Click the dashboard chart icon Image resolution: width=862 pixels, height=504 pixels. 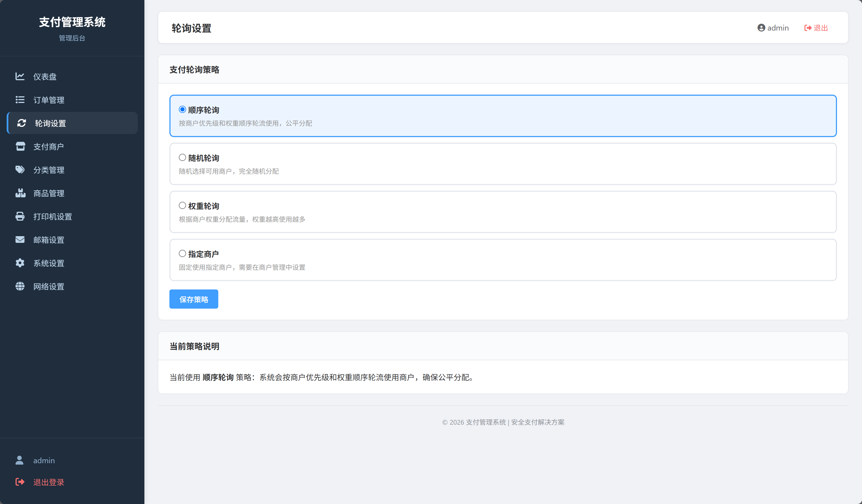tap(20, 76)
